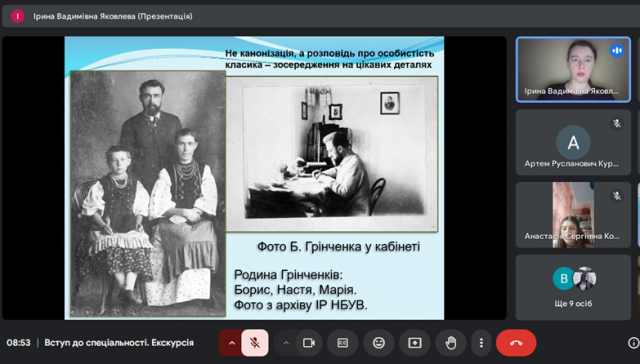The height and width of the screenshot is (364, 640).
Task: Click the speaking indicator on Ірина's tile
Action: (617, 51)
